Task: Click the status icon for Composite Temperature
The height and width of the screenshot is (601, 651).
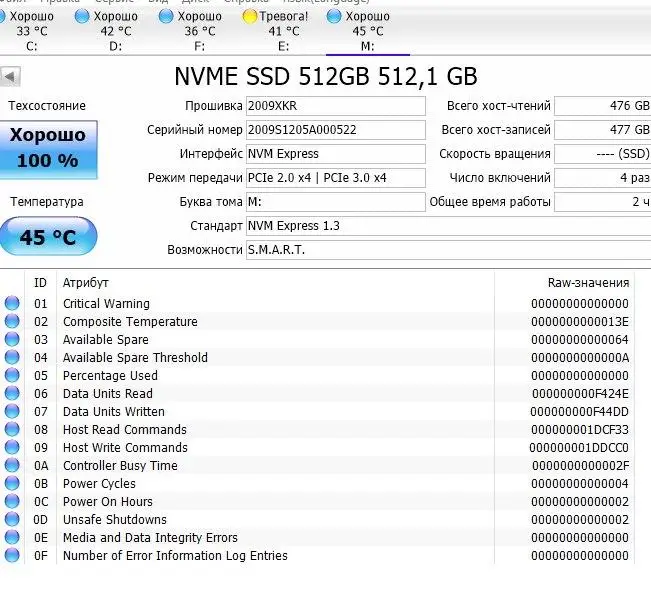Action: [x=12, y=321]
